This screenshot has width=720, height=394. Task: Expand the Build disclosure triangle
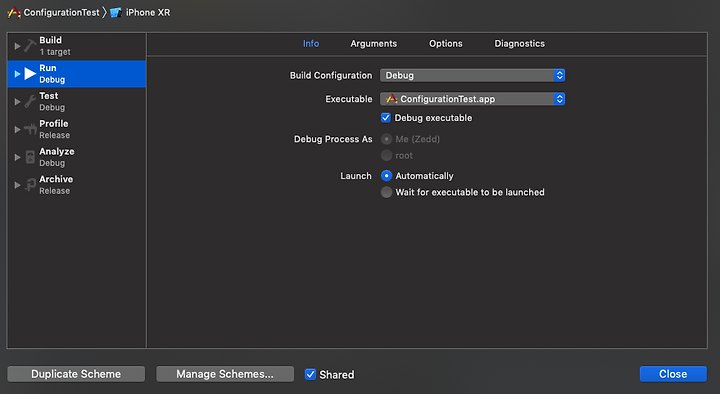coord(17,46)
